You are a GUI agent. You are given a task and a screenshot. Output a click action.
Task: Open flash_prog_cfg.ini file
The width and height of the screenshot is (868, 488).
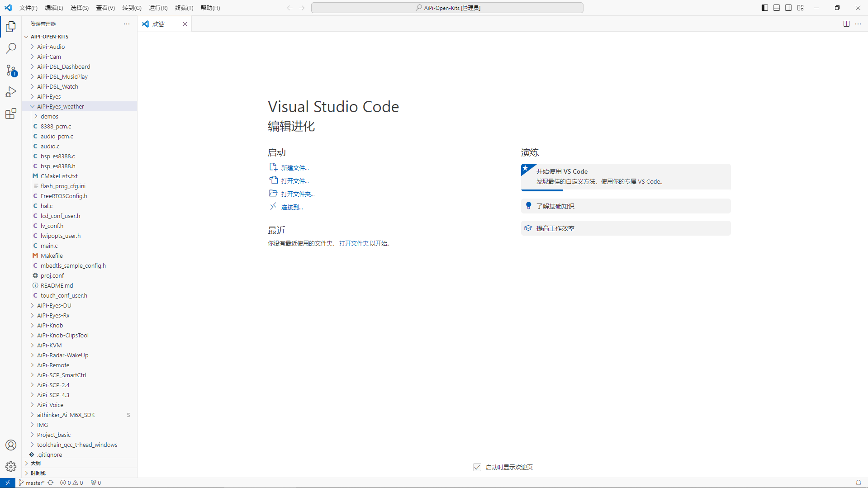[x=79, y=186]
